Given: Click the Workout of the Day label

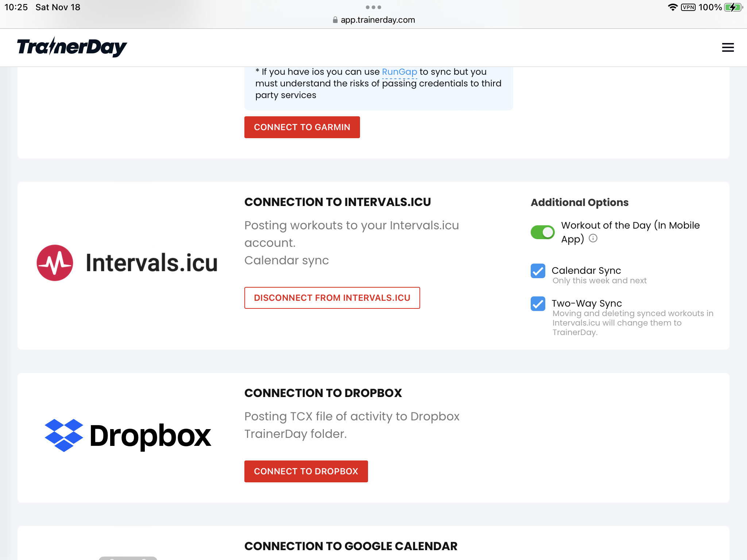Looking at the screenshot, I should pyautogui.click(x=630, y=232).
